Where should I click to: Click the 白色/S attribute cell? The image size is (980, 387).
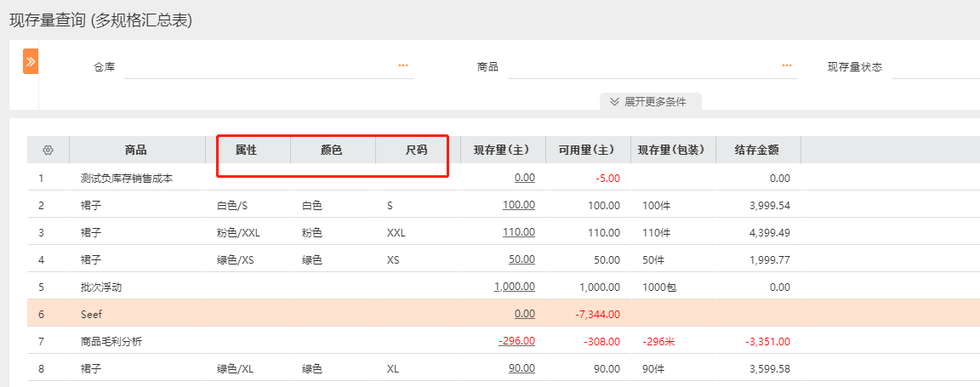(248, 206)
